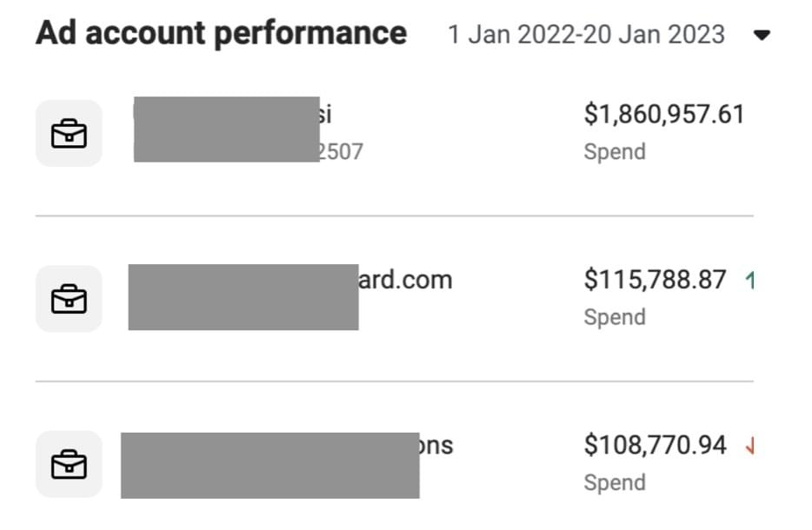Click the $108,770.94 spend amount

[655, 446]
